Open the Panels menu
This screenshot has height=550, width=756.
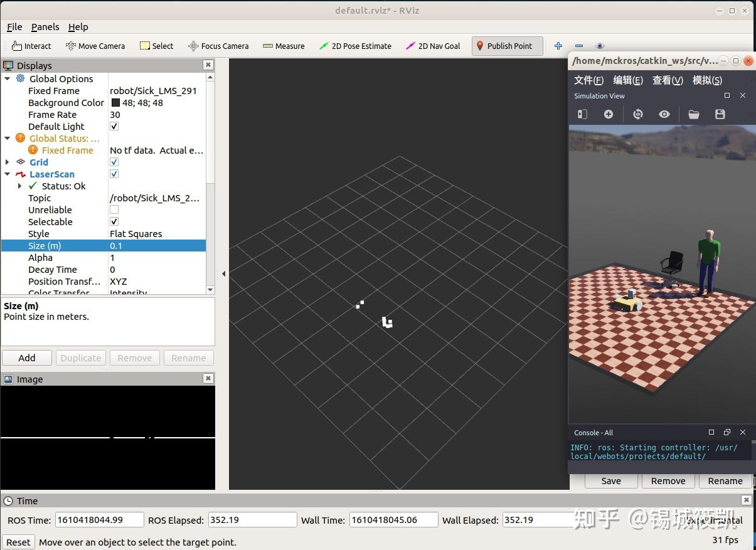point(45,27)
